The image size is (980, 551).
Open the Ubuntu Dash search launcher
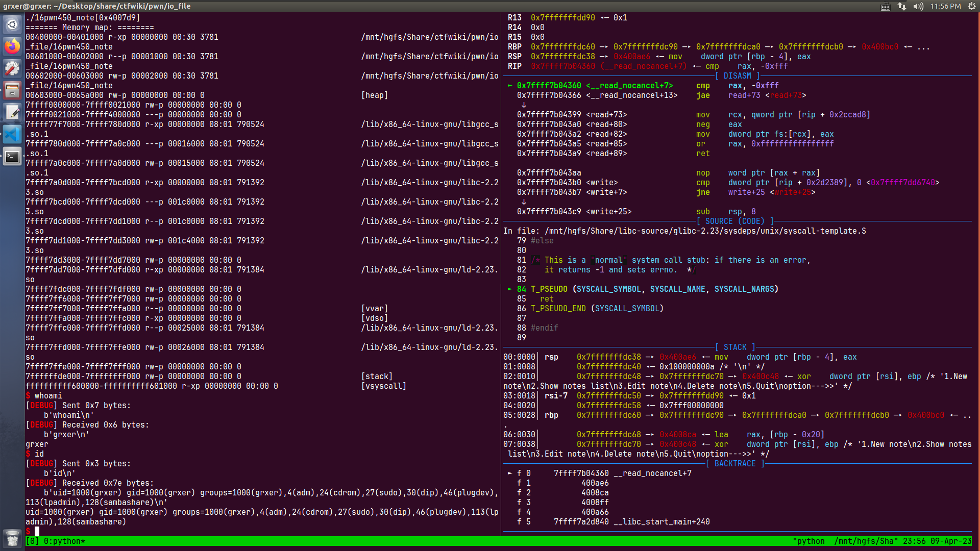click(12, 24)
